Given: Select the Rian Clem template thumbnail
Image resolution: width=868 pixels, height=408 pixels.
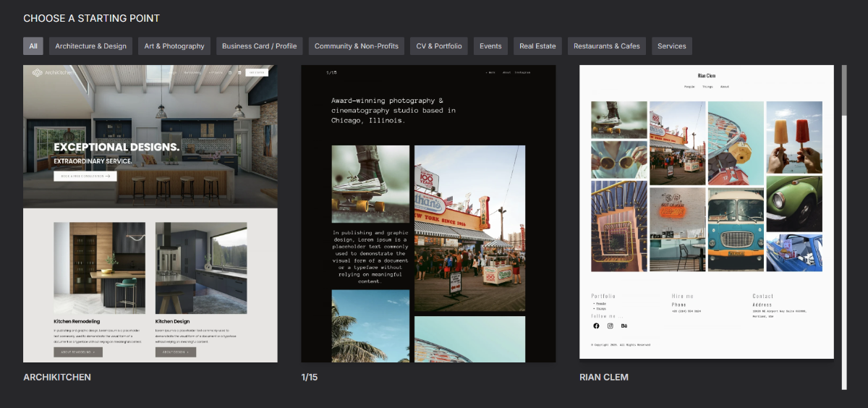Looking at the screenshot, I should (707, 211).
